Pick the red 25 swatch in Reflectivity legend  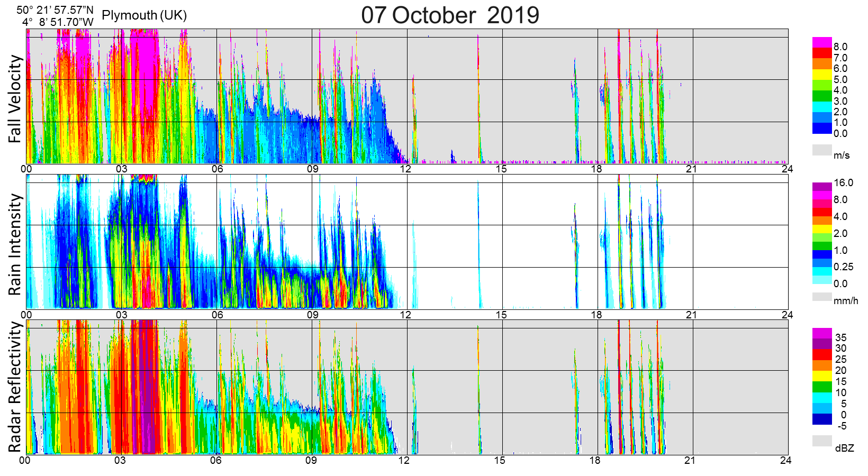822,354
